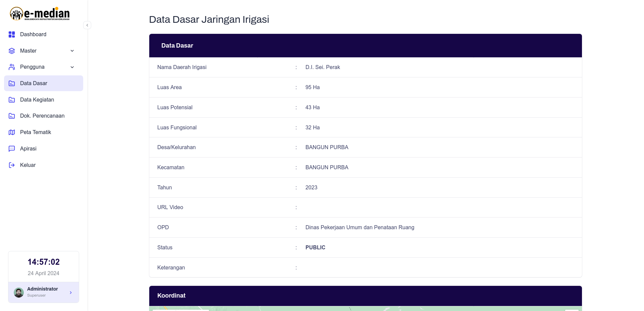Image resolution: width=644 pixels, height=311 pixels.
Task: Click the Data Dasar folder icon
Action: point(12,83)
